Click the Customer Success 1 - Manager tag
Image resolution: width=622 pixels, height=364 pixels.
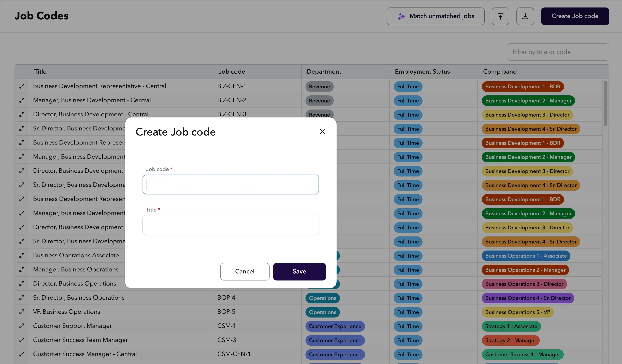[x=522, y=354]
